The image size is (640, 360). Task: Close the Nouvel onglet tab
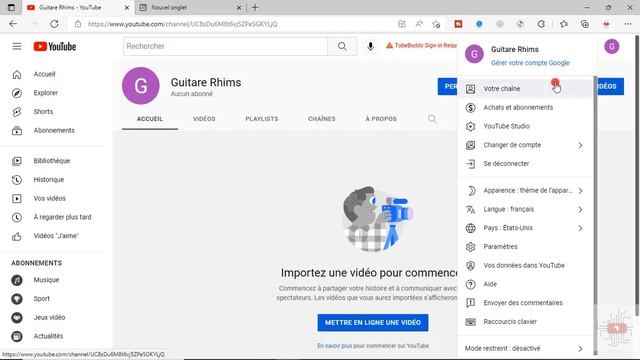click(x=239, y=7)
